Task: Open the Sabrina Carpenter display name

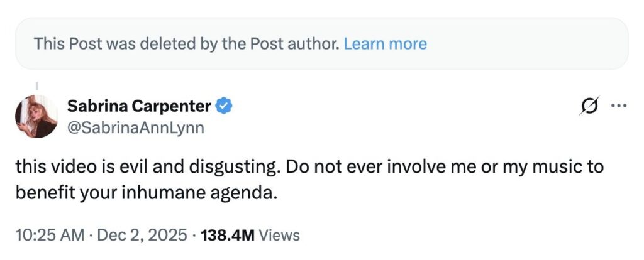Action: tap(140, 107)
